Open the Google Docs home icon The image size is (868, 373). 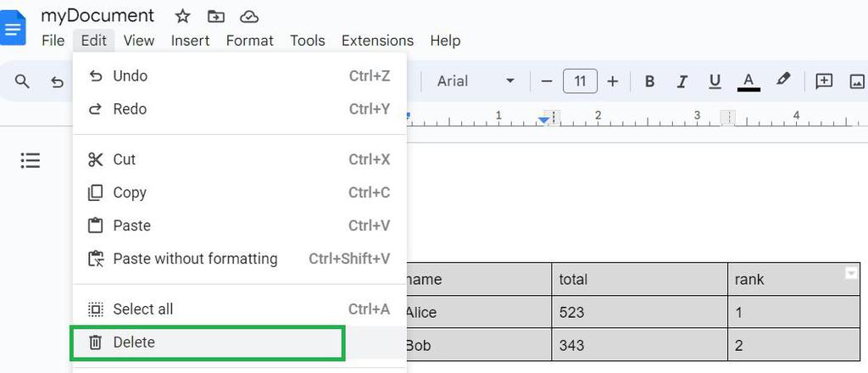(x=14, y=28)
